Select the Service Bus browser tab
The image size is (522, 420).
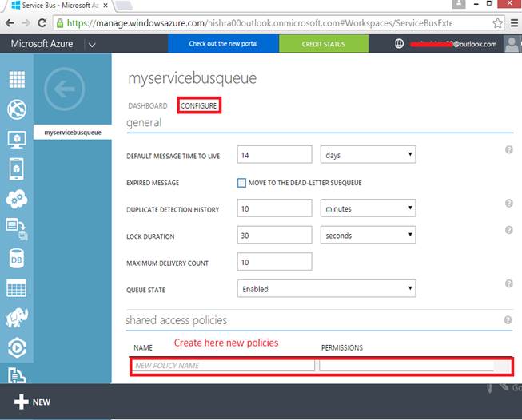tap(58, 6)
